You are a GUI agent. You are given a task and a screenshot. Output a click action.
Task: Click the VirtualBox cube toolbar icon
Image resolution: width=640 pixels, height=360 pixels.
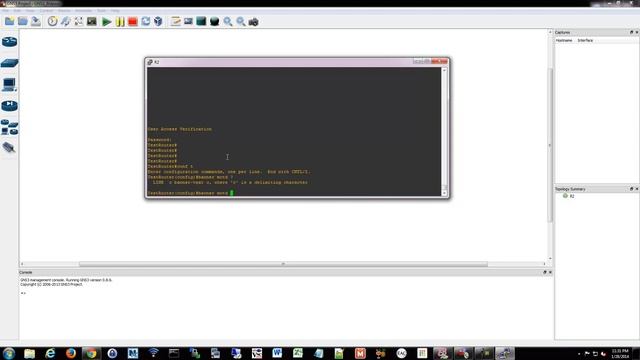158,21
